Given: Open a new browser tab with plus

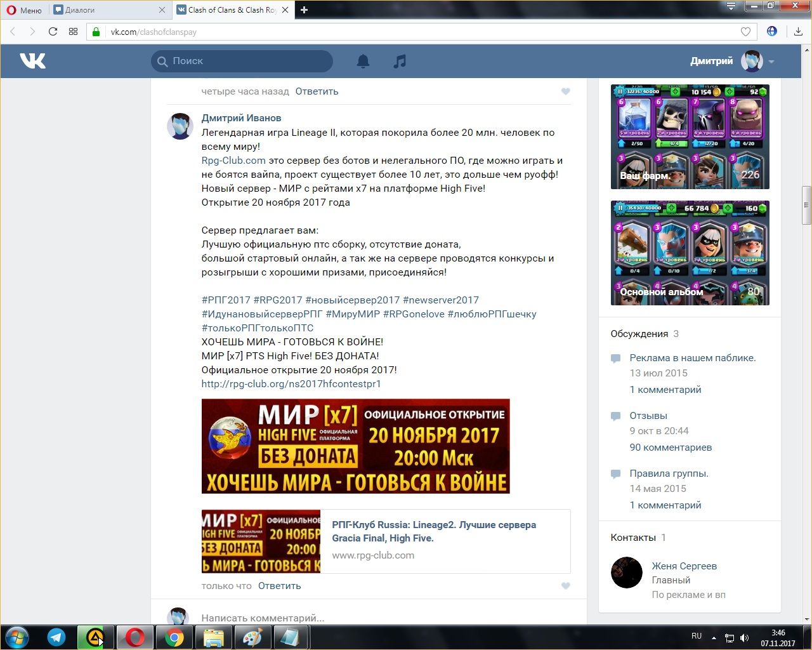Looking at the screenshot, I should pyautogui.click(x=304, y=10).
